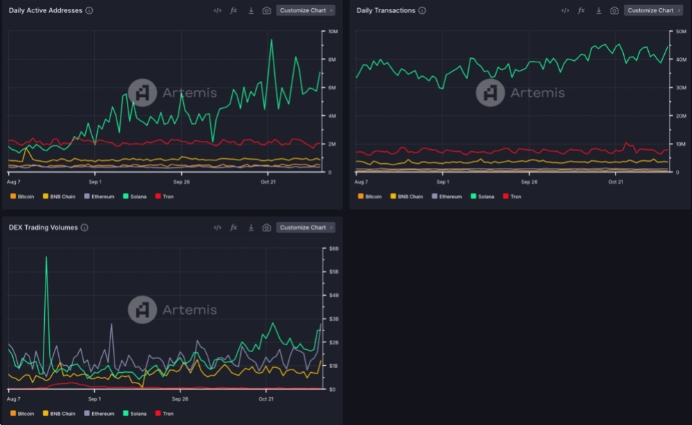The width and height of the screenshot is (692, 425).
Task: Toggle Bitcoin series in Daily Active Addresses legend
Action: 22,196
